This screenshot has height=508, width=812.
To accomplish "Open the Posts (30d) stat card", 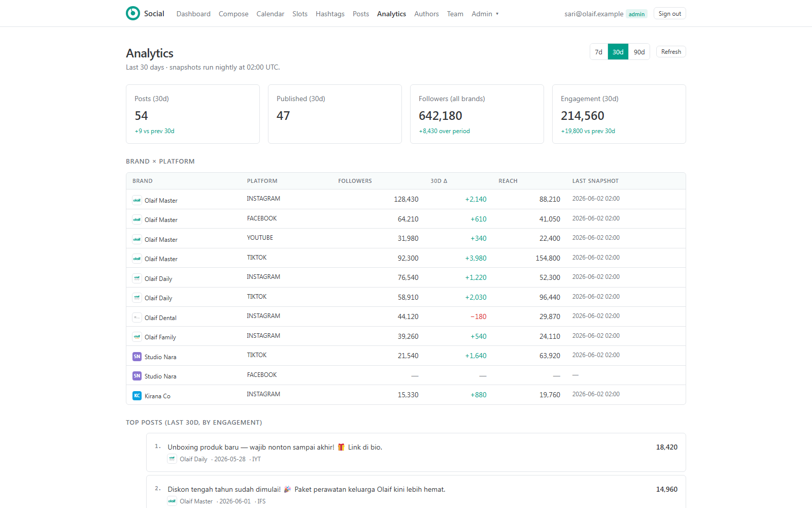I will pyautogui.click(x=193, y=114).
